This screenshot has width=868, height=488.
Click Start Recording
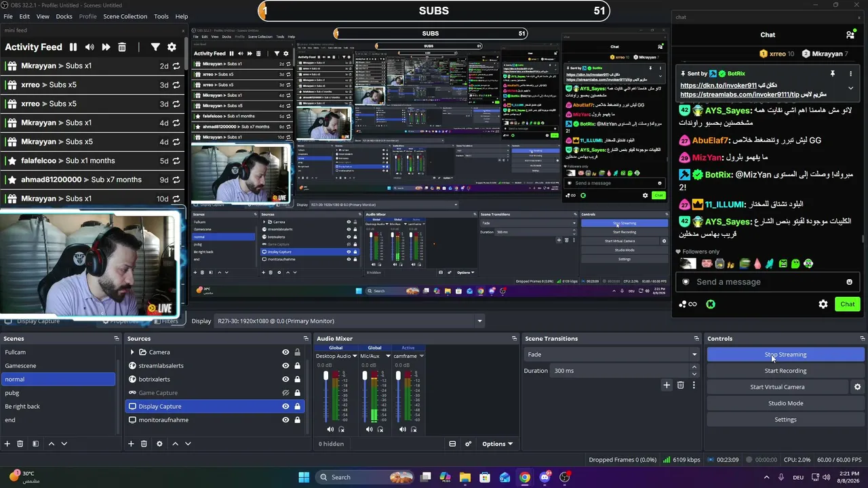point(785,371)
